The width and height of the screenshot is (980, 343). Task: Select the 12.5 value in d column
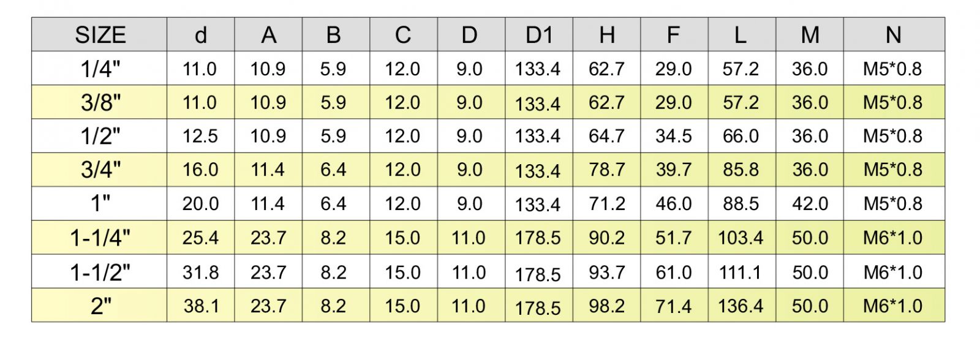click(200, 136)
